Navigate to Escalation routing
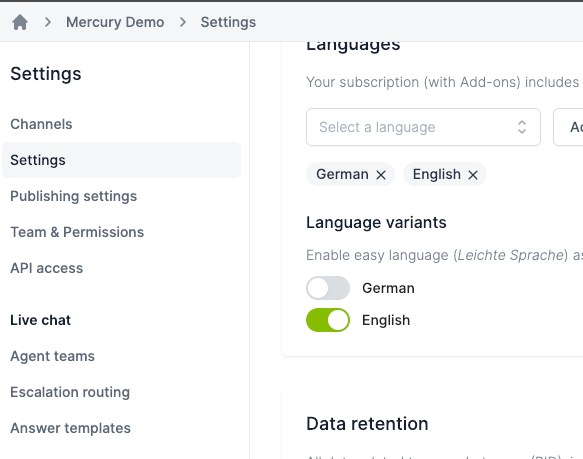 pos(70,392)
